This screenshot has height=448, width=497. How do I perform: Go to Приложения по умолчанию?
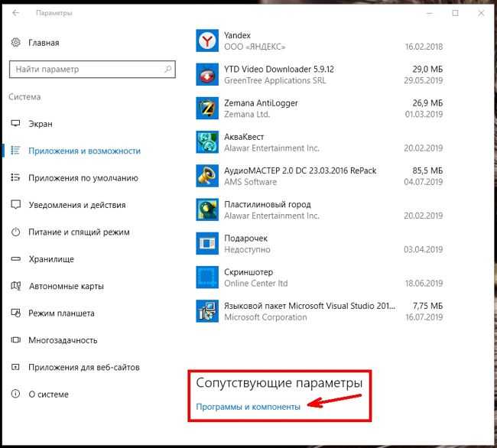83,177
